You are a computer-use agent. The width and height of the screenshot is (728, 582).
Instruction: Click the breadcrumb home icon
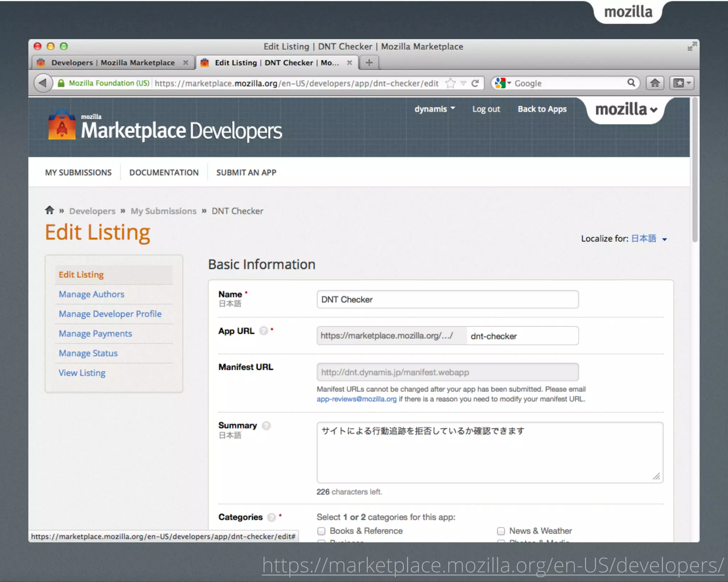(49, 210)
